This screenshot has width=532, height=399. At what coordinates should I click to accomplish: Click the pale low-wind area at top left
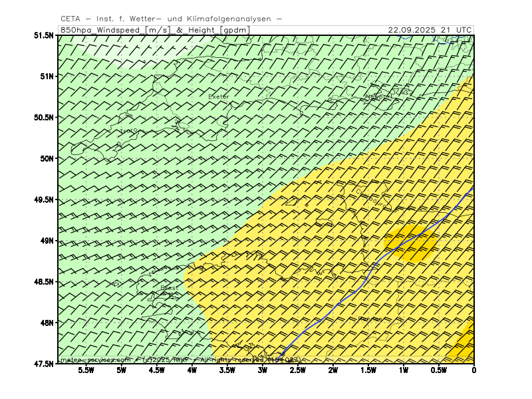tap(141, 51)
